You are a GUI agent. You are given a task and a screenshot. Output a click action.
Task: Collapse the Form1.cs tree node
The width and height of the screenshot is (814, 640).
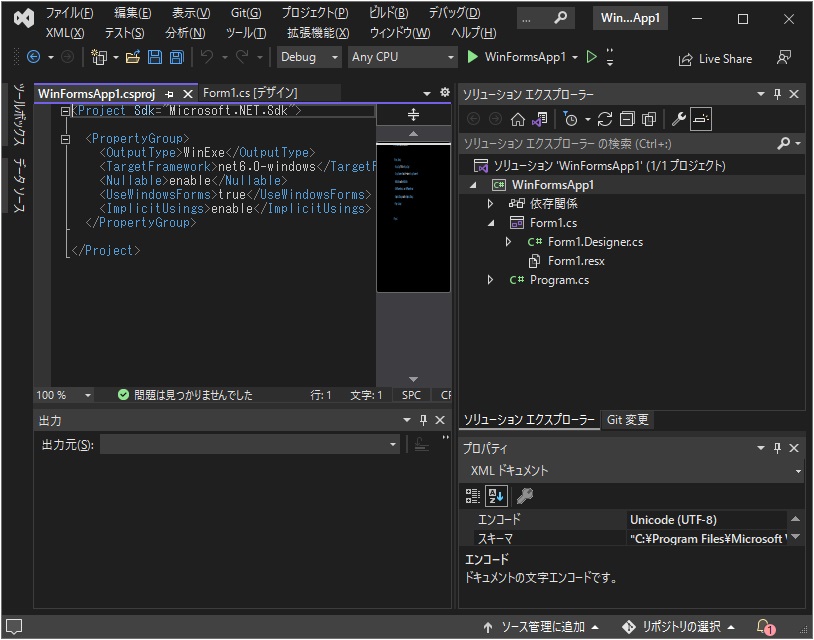pyautogui.click(x=491, y=223)
